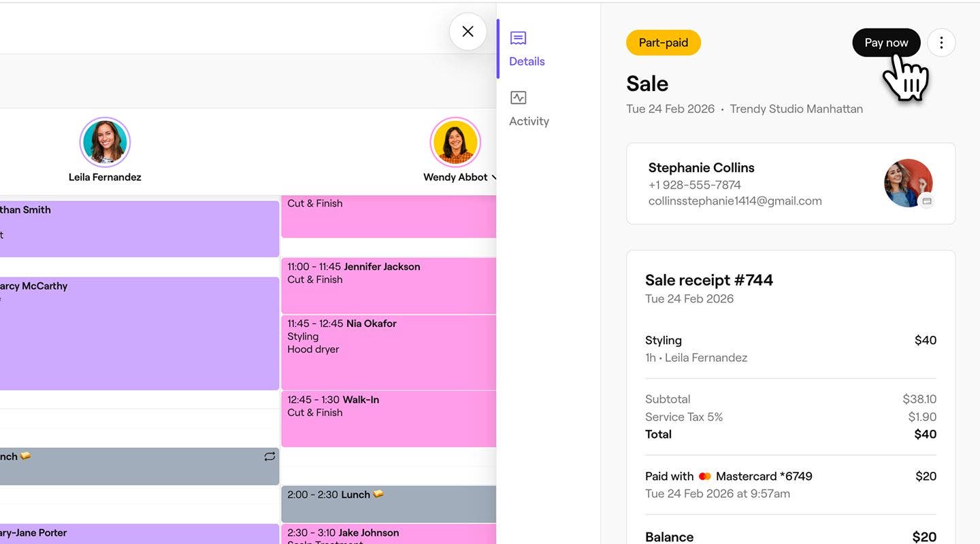Open Nia Okafor's Styling appointment
The width and height of the screenshot is (980, 544).
[388, 352]
